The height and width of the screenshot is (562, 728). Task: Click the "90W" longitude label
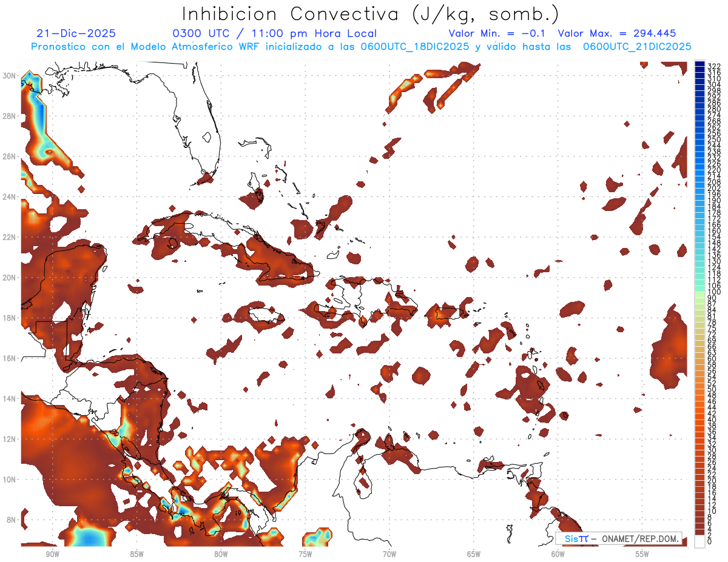pos(52,554)
